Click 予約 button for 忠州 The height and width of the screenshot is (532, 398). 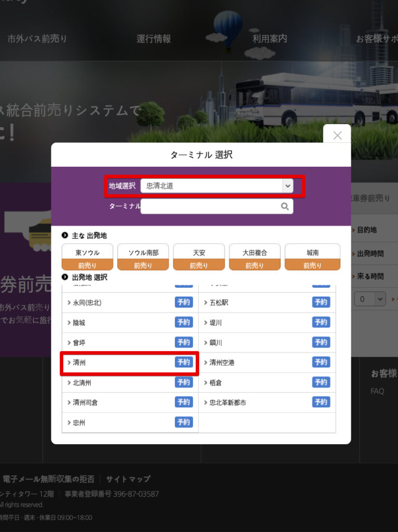184,422
